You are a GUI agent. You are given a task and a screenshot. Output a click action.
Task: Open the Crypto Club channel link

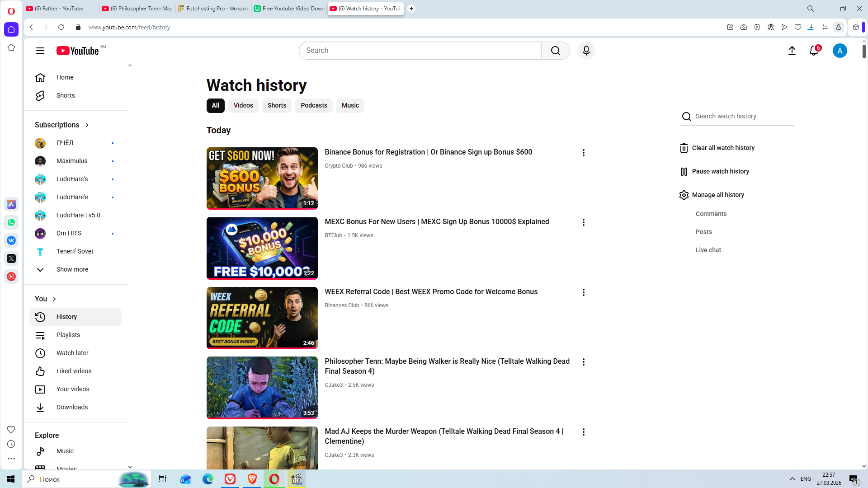pos(339,166)
